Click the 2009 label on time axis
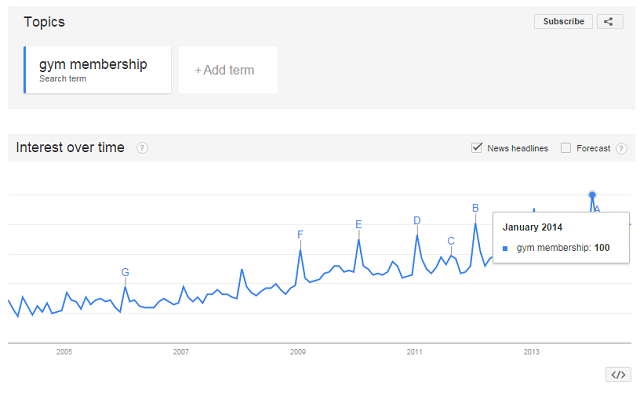 298,352
